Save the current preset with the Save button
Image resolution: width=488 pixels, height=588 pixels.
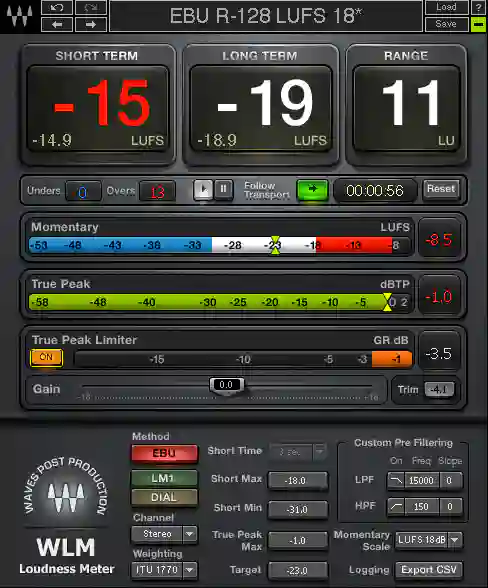tap(446, 24)
